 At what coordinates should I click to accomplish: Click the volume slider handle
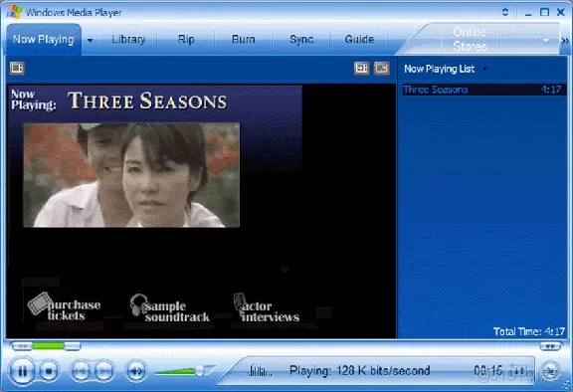pos(200,371)
